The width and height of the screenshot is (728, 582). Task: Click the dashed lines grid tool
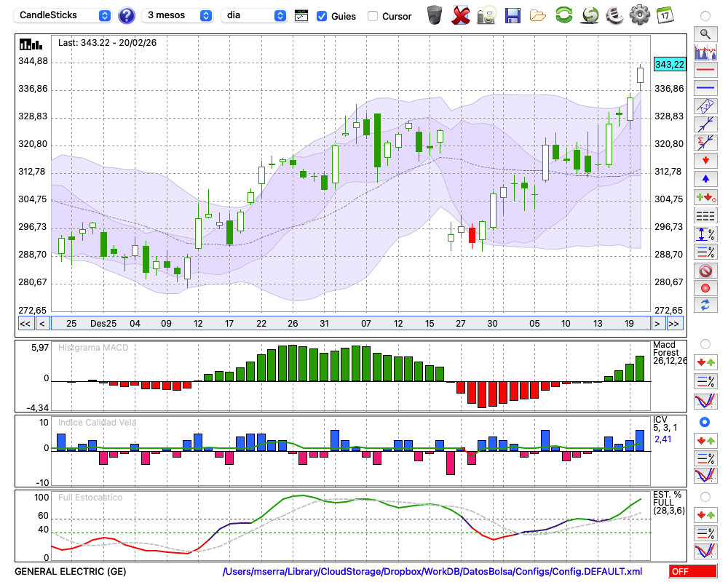pos(705,215)
